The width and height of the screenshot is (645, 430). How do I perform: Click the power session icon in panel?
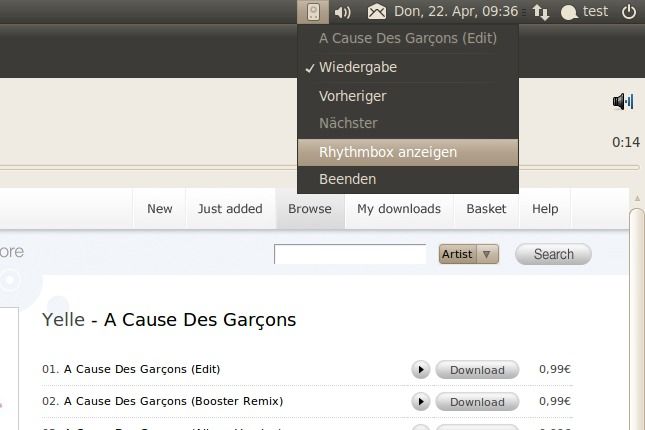(x=629, y=12)
